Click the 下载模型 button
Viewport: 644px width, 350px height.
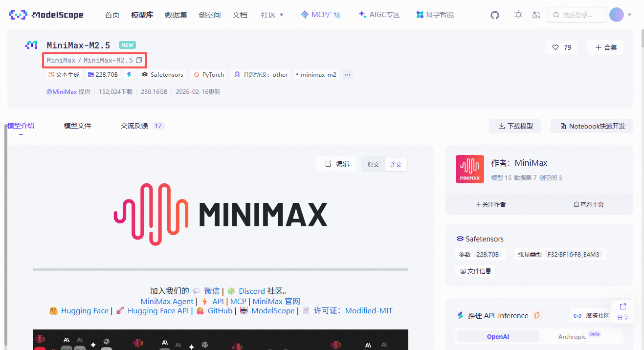coord(515,126)
